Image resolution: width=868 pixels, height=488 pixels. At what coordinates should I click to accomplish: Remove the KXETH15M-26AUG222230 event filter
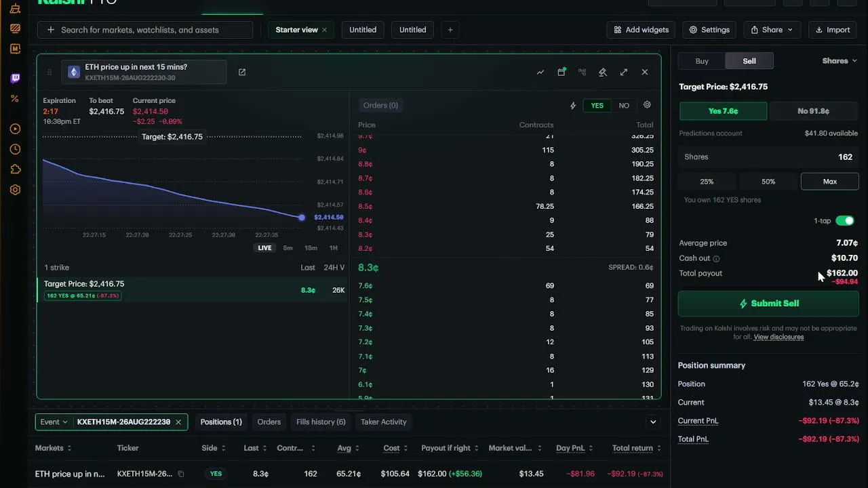coord(178,422)
